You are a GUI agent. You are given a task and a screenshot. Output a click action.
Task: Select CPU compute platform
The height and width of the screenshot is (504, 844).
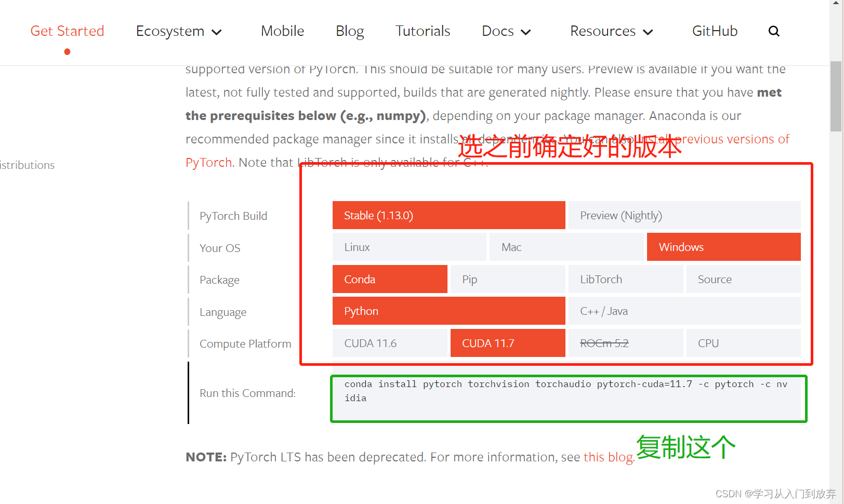point(744,343)
